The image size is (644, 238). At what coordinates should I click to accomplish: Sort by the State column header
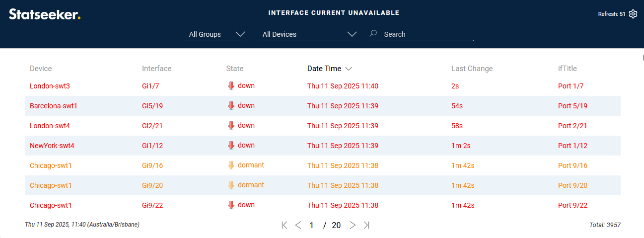coord(235,69)
